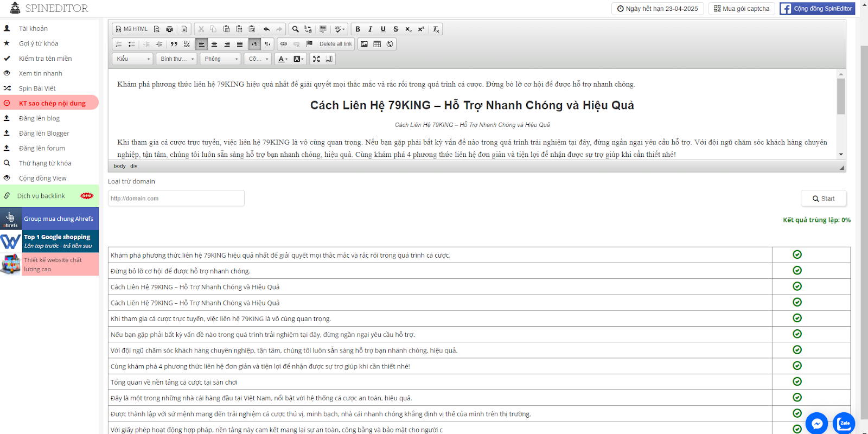Insert a numbered list
The image size is (868, 434).
point(119,44)
